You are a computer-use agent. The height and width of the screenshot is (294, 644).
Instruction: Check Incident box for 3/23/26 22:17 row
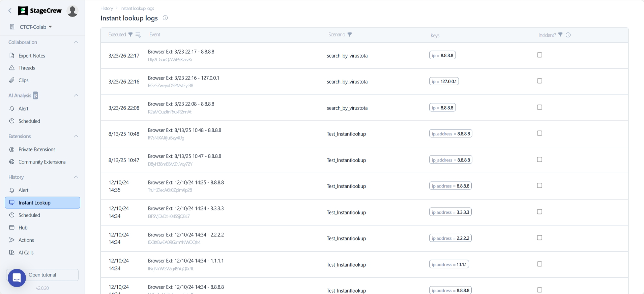(x=539, y=55)
